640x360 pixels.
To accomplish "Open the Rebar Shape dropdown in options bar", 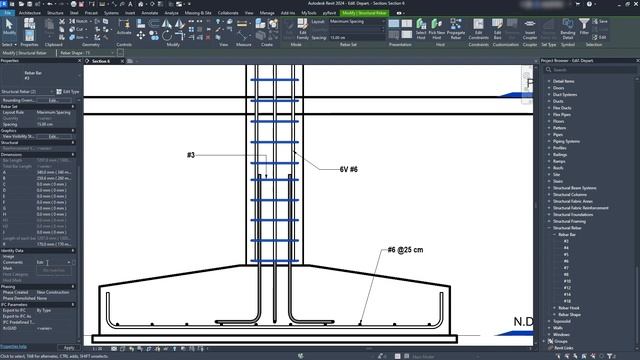I will point(87,53).
